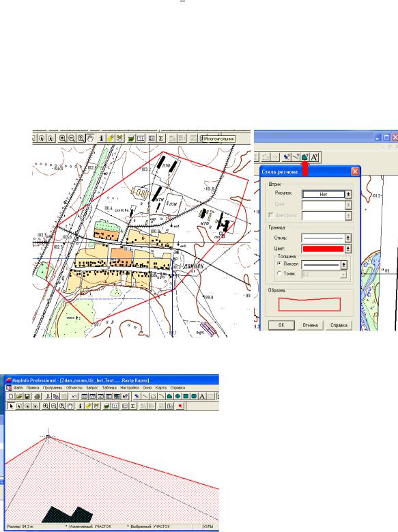Open the Настройки menu

coord(129,387)
